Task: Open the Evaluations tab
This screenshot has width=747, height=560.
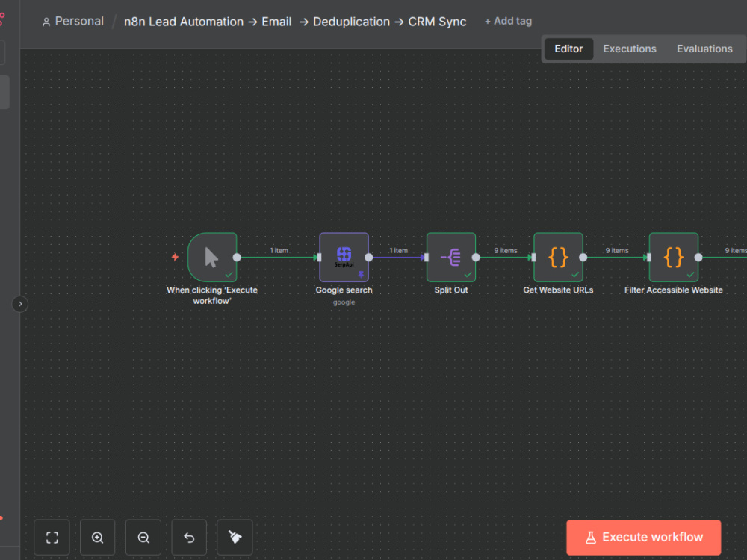Action: (704, 49)
